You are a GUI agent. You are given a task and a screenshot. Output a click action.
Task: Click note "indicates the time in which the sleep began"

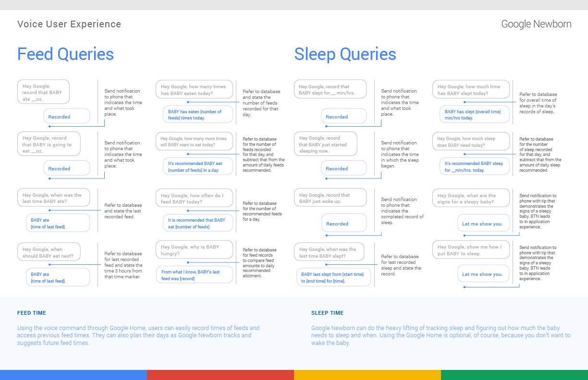tap(400, 154)
